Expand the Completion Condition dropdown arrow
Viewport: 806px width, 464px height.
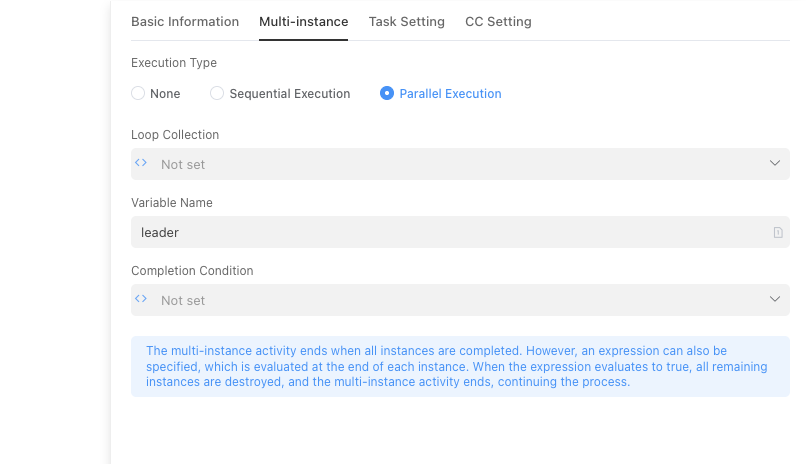(775, 299)
